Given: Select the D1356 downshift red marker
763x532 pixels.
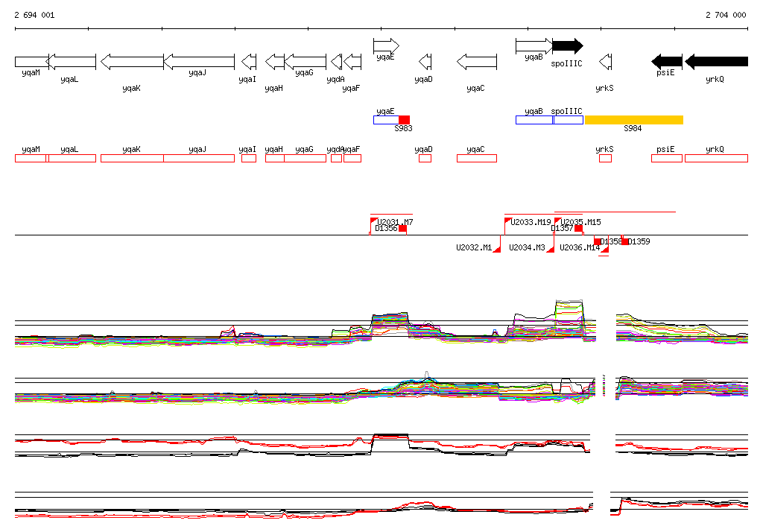Looking at the screenshot, I should point(403,228).
